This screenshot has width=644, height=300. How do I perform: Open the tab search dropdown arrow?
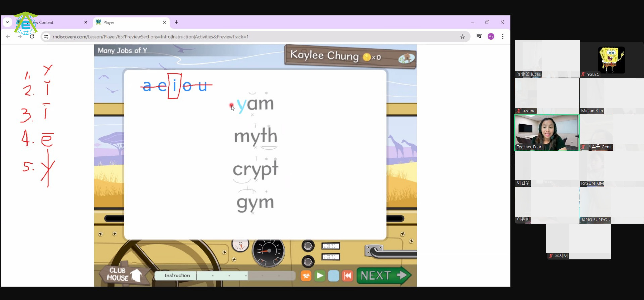click(7, 22)
